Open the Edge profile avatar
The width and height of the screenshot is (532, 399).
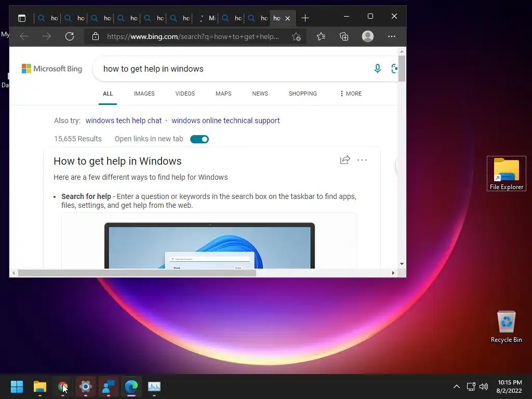tap(368, 36)
